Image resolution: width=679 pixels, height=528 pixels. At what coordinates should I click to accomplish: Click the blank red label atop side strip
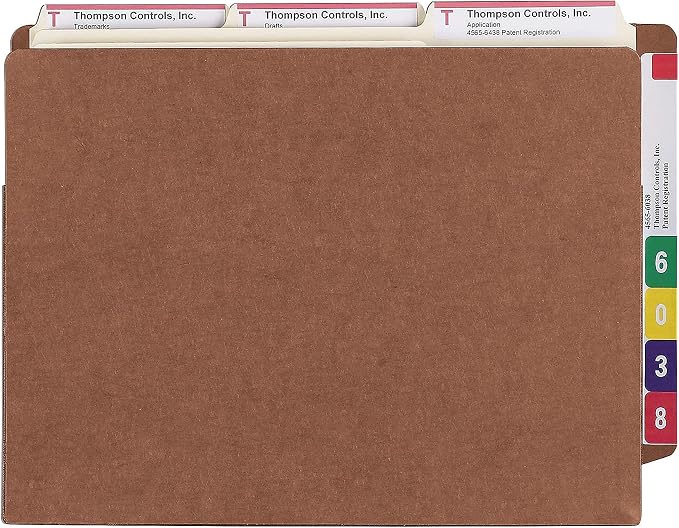click(x=664, y=66)
